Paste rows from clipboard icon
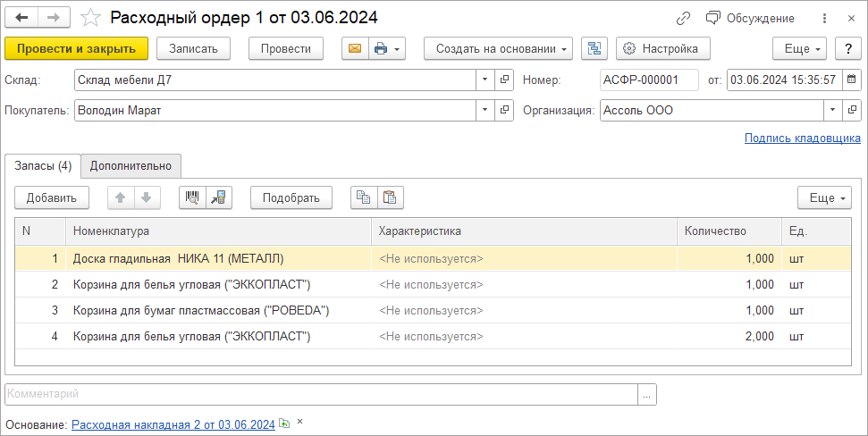Screen dimensions: 868x436 click(389, 198)
